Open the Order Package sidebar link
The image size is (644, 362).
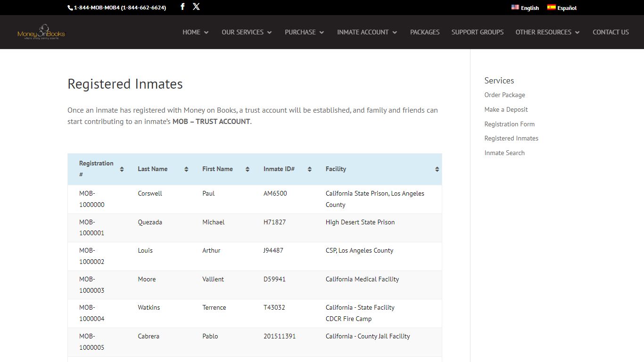pos(504,95)
